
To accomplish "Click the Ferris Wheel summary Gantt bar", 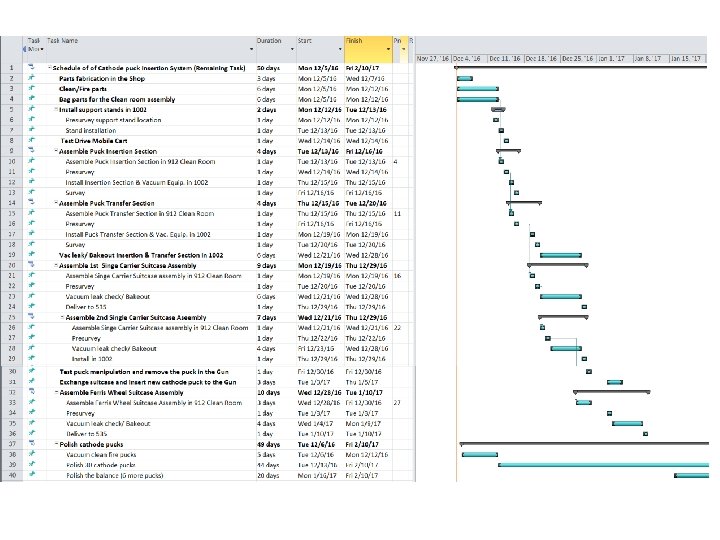I will (612, 392).
